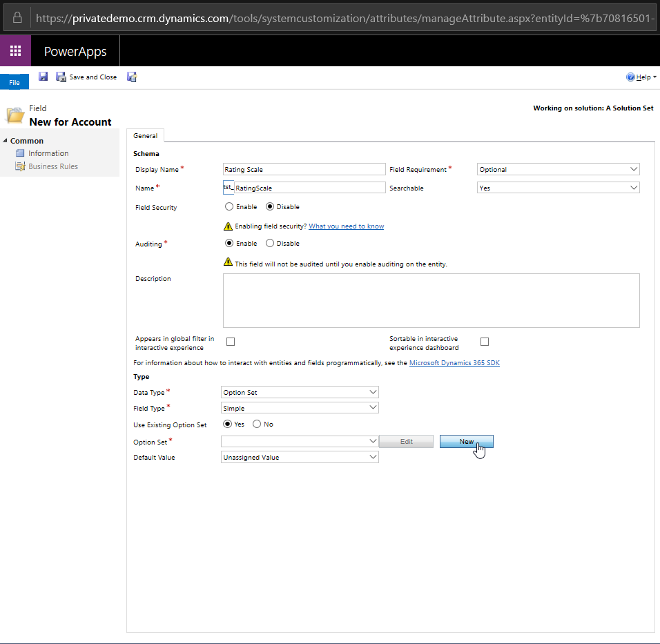The height and width of the screenshot is (644, 660).
Task: Click the Business Rules icon in sidebar
Action: point(20,166)
